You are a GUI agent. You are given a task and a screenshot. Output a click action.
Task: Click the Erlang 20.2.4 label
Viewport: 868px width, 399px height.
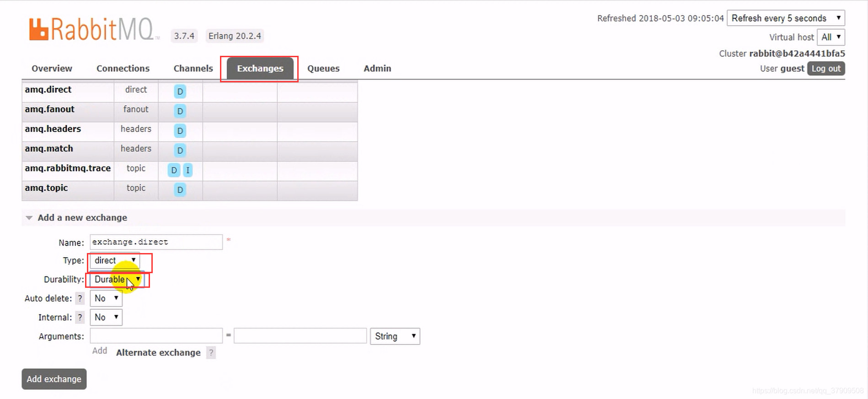coord(235,36)
